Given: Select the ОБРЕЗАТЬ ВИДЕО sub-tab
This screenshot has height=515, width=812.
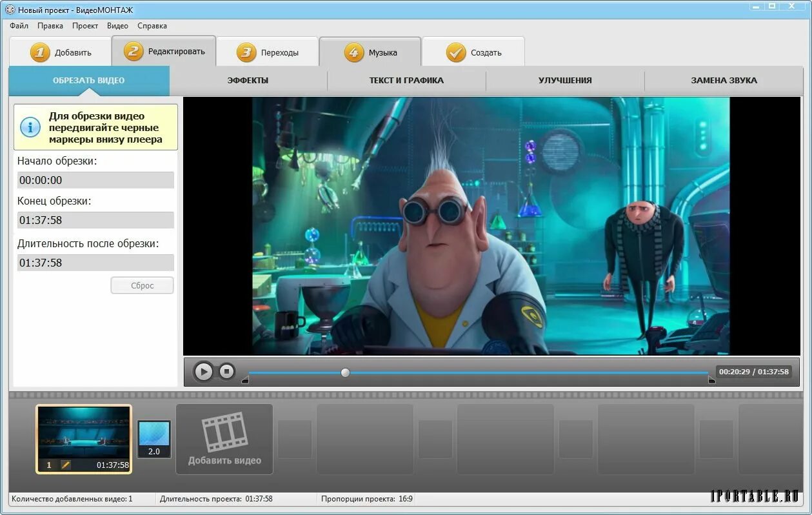Looking at the screenshot, I should (x=89, y=81).
